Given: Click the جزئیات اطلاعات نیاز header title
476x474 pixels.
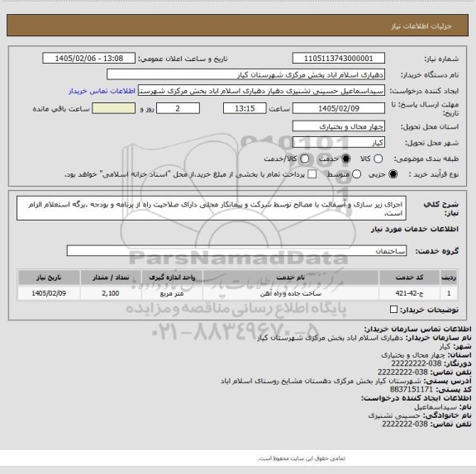Looking at the screenshot, I should (x=421, y=26).
